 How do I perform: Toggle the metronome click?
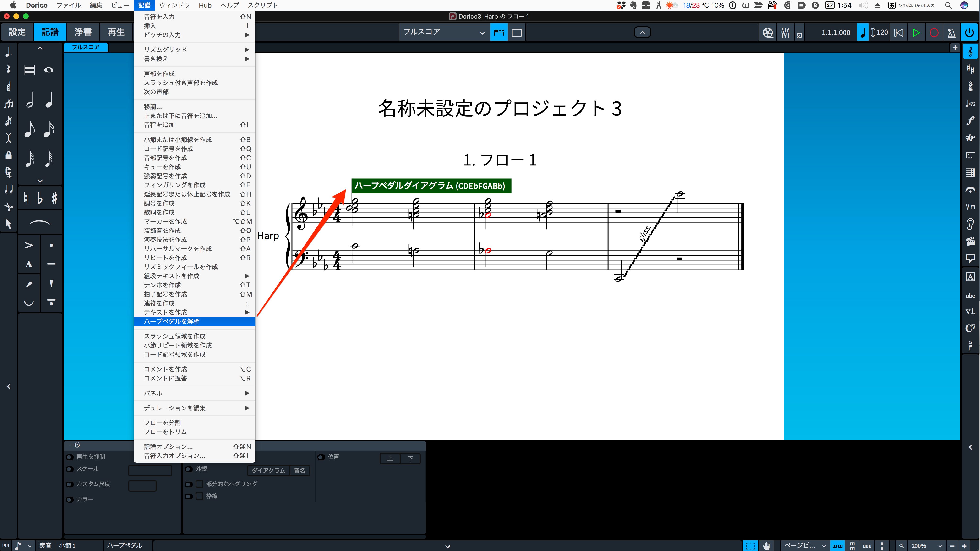(952, 33)
